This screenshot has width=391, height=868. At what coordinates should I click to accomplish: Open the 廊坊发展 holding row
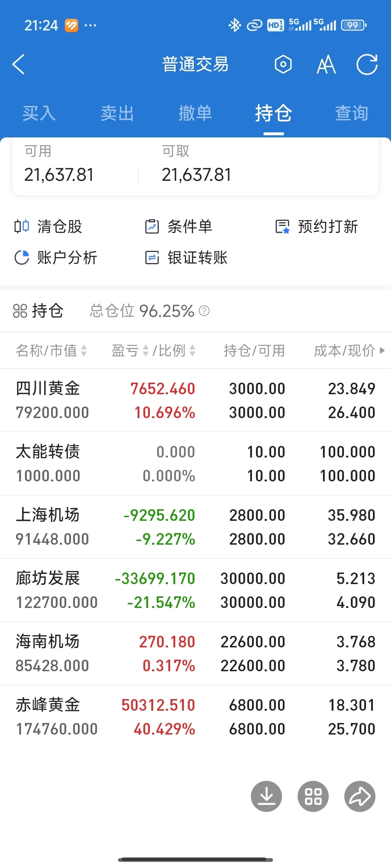coord(195,590)
